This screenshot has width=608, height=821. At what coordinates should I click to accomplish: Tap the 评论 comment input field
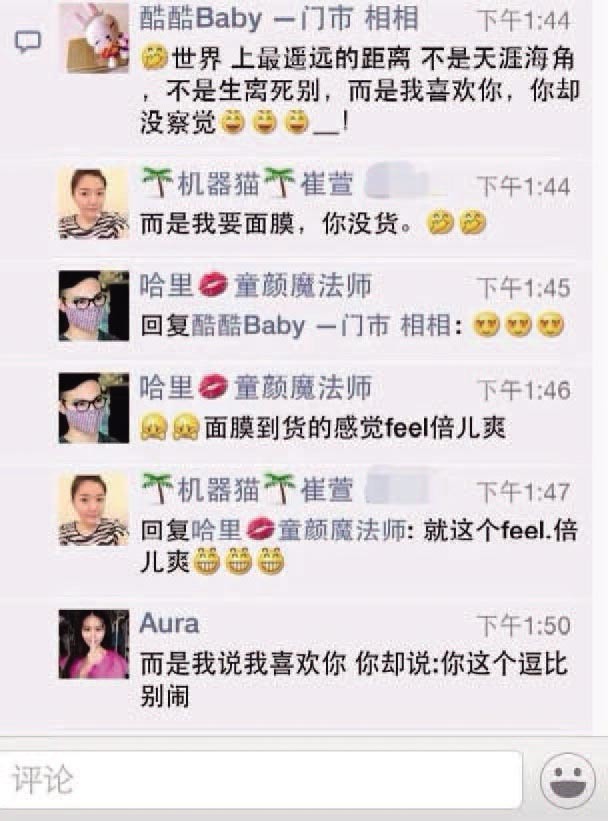click(x=261, y=780)
